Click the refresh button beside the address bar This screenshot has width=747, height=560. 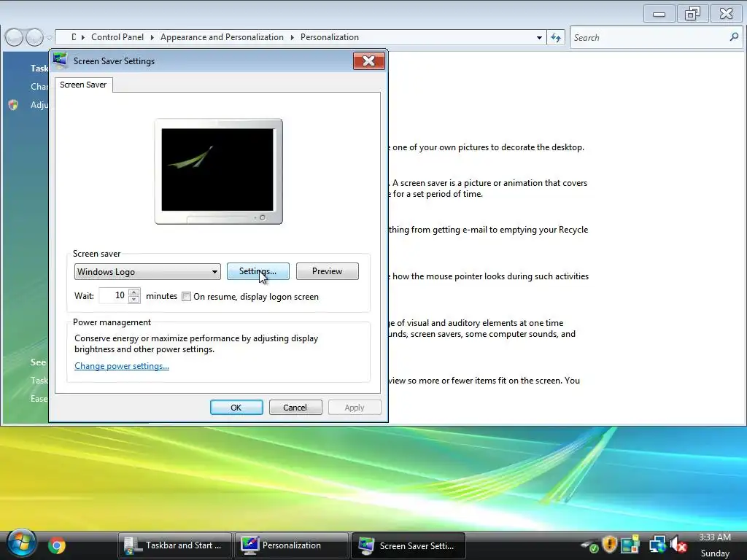555,37
